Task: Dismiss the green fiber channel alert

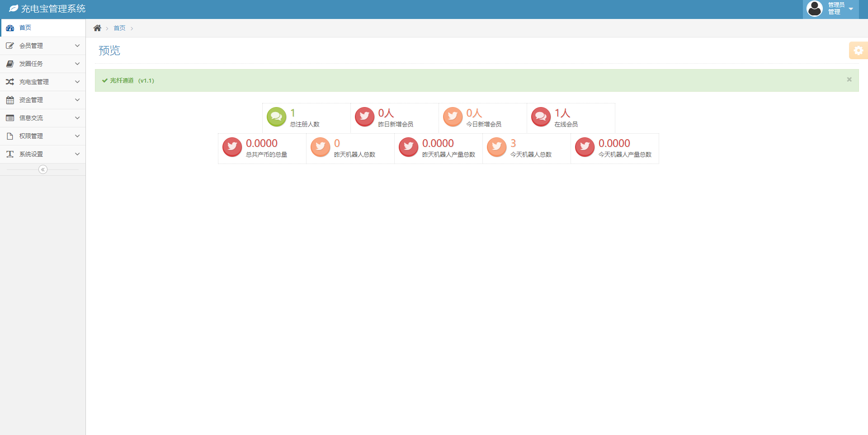Action: tap(849, 80)
